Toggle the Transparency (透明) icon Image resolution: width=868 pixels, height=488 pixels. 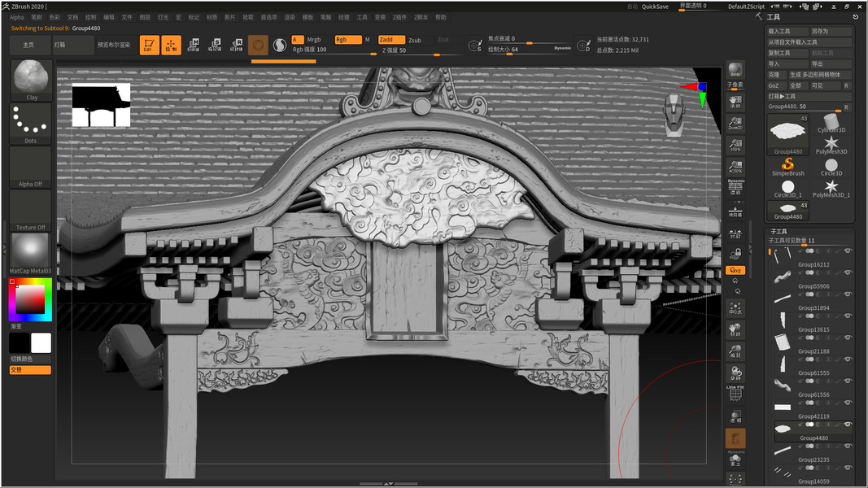click(x=735, y=416)
